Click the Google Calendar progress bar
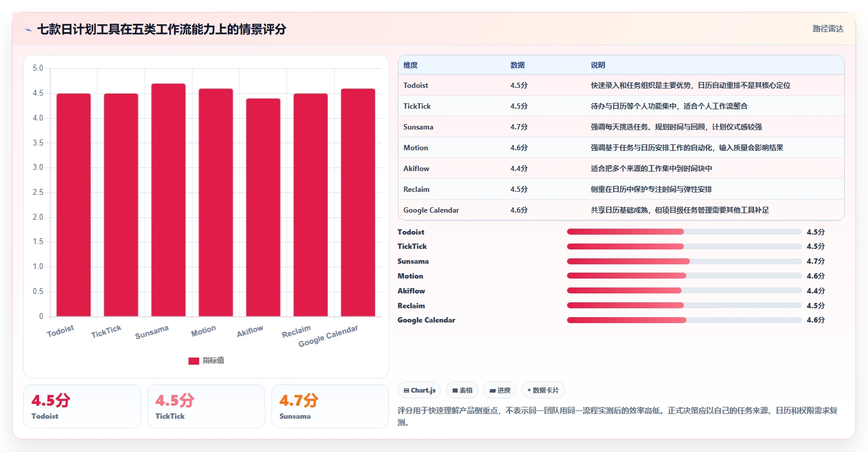868x452 pixels. tap(685, 320)
